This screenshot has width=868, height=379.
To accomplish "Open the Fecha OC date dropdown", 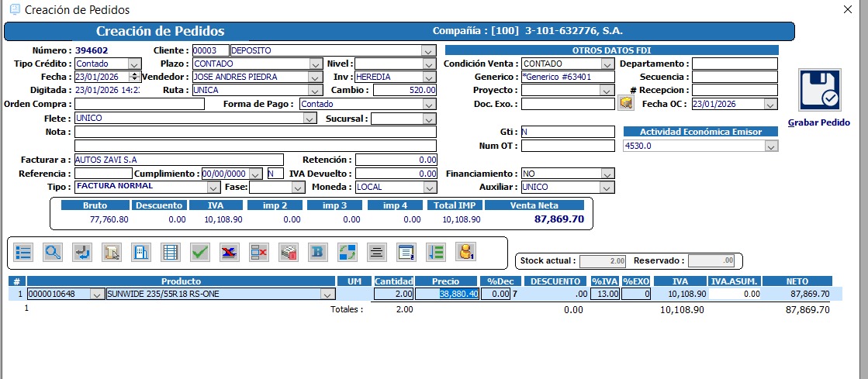I will (770, 104).
